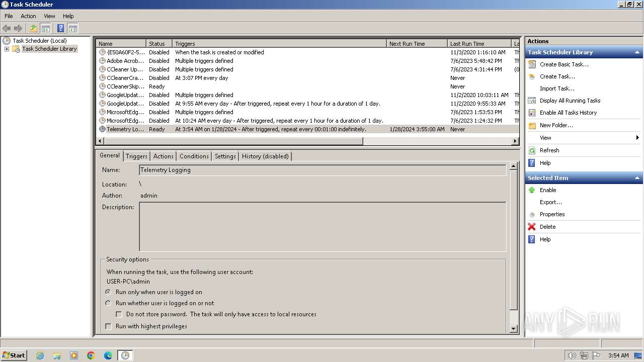
Task: Switch to the History (disabled) tab
Action: pos(265,156)
